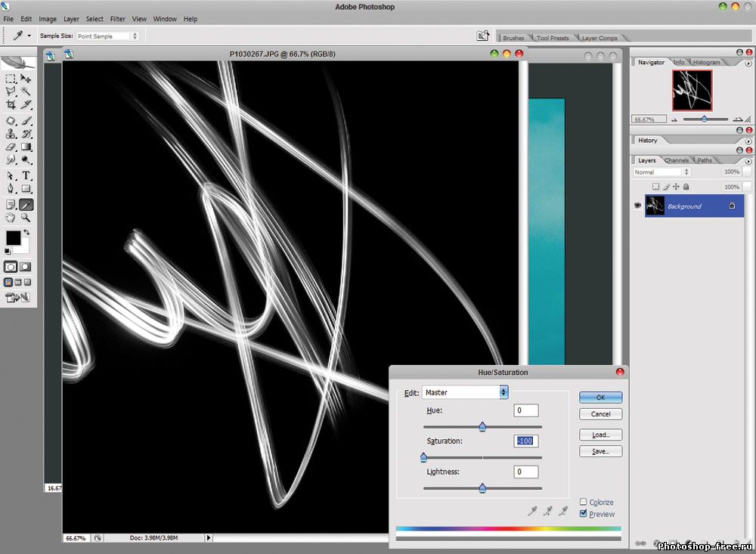Select the Eraser tool
The height and width of the screenshot is (554, 756).
11,147
